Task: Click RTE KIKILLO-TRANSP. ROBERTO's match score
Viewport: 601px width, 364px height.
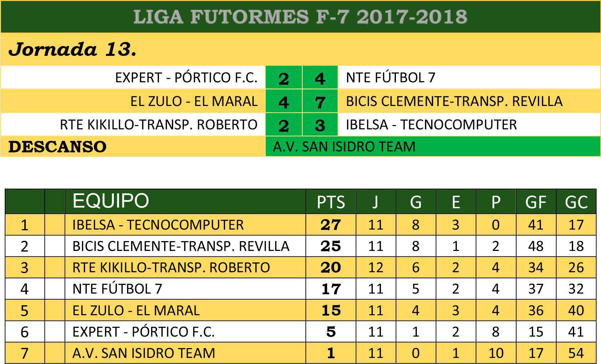Action: (x=283, y=125)
